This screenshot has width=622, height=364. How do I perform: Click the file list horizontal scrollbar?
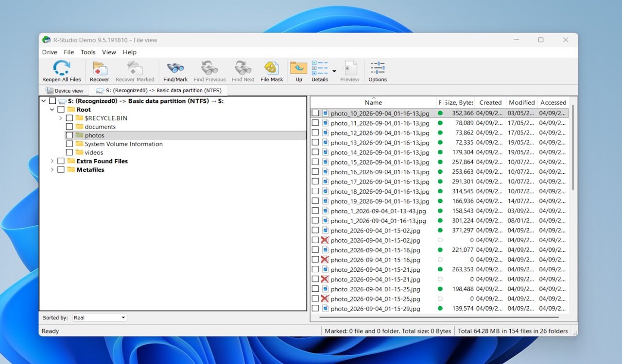[x=440, y=317]
